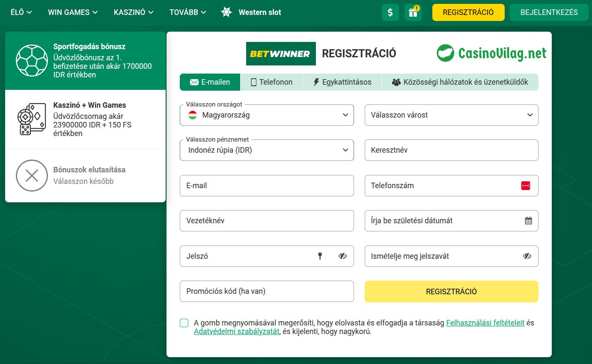592x364 pixels.
Task: Click the X circle reject bonuses icon
Action: coord(32,175)
